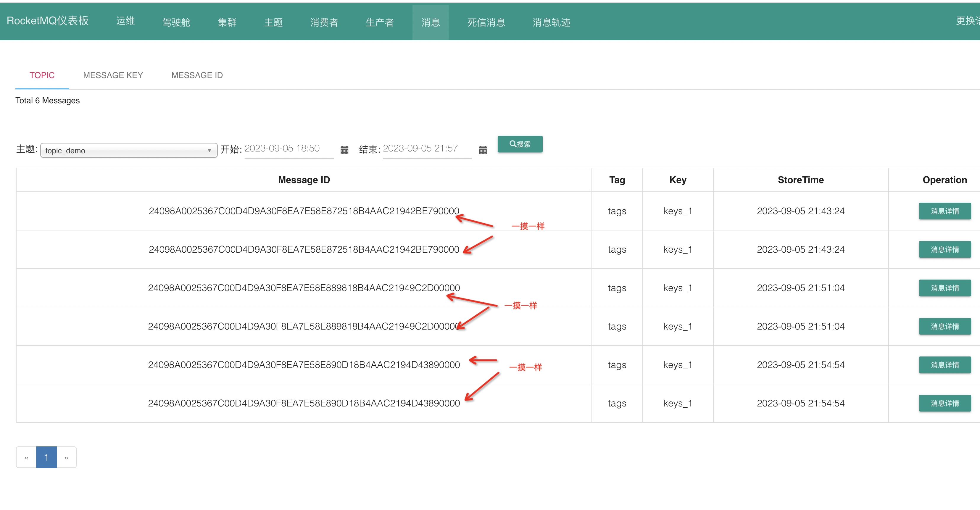Open the 集群 cluster menu
The width and height of the screenshot is (980, 510).
pyautogui.click(x=227, y=22)
